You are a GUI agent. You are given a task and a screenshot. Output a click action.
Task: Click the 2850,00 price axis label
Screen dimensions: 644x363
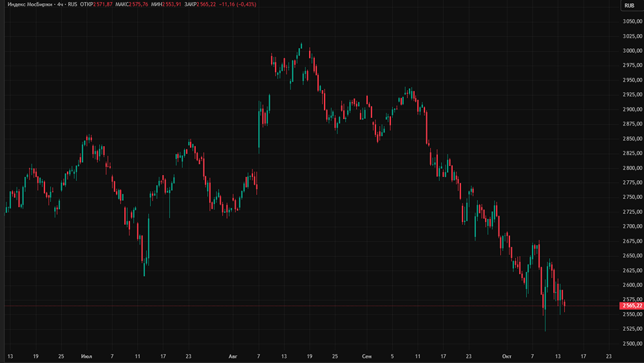[632, 139]
